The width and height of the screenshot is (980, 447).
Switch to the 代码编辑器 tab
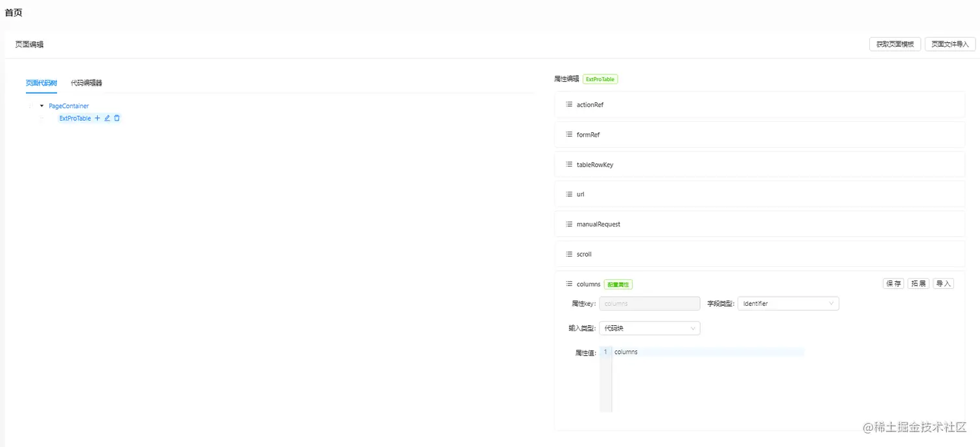point(86,83)
